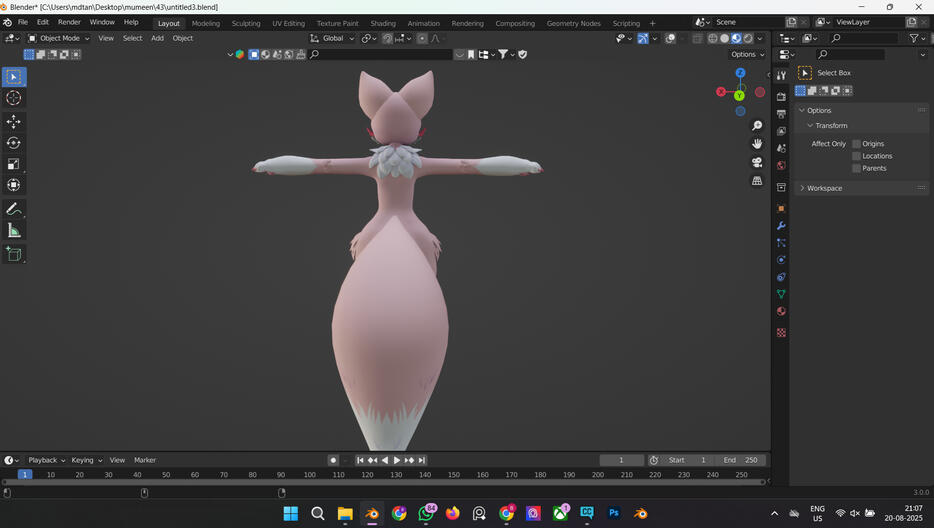Activate the Transform tool
This screenshot has width=934, height=528.
[14, 185]
